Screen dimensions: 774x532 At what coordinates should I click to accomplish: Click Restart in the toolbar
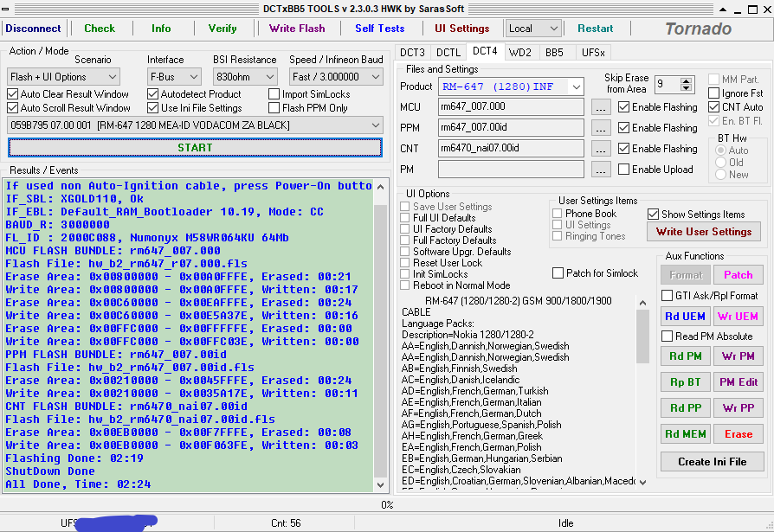pos(595,29)
